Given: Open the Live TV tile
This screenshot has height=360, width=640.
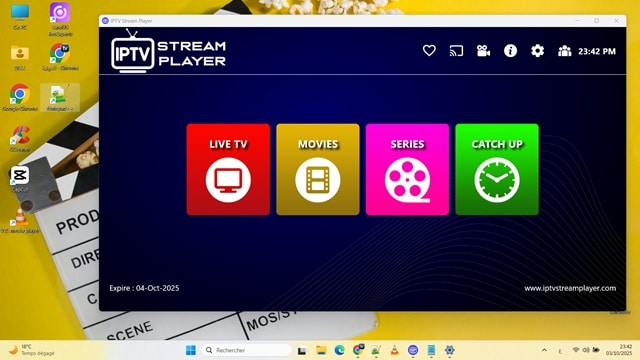Looking at the screenshot, I should [228, 169].
